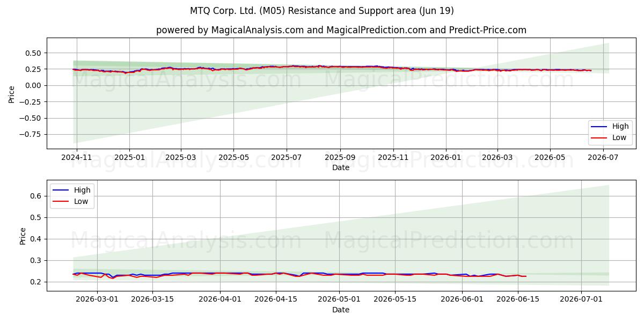Click the '2025-05' date label on top axis

[233, 158]
